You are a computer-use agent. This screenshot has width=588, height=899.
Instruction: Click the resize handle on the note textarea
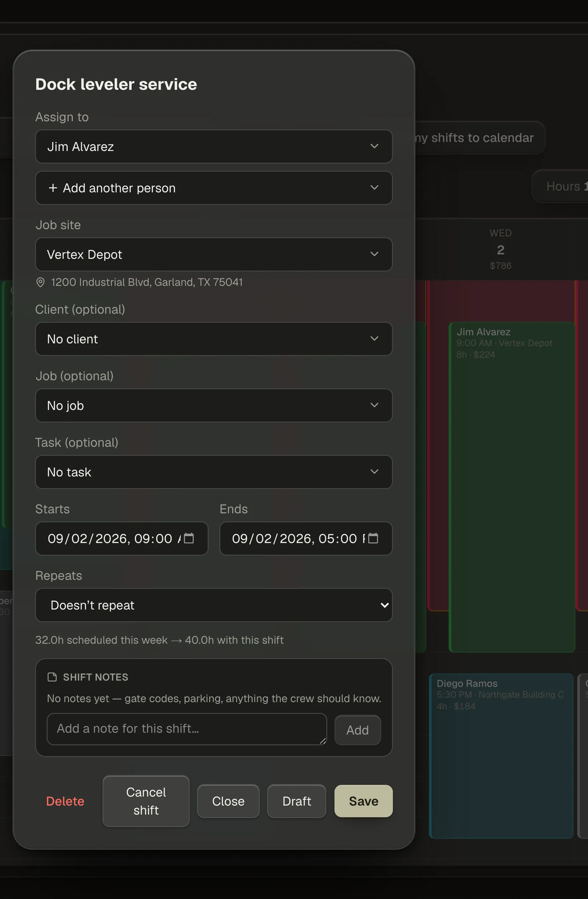point(323,741)
